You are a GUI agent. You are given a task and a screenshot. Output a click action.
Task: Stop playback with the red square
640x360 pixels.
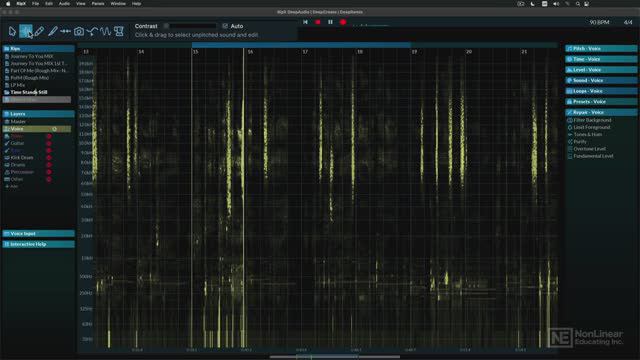[x=318, y=22]
